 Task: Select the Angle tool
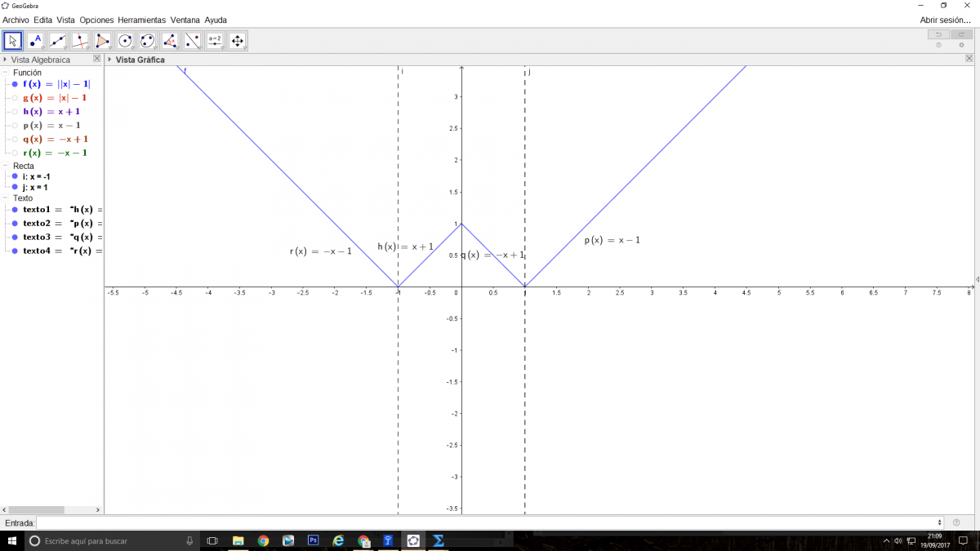(170, 41)
